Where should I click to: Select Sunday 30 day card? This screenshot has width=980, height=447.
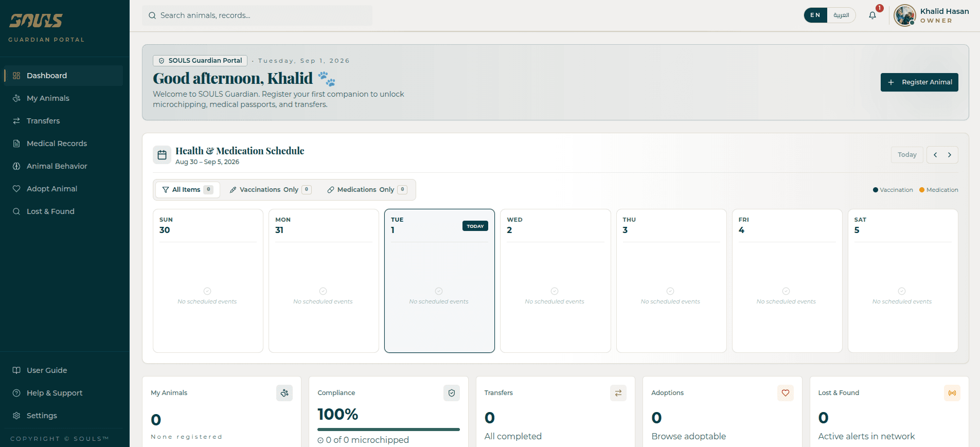(208, 281)
